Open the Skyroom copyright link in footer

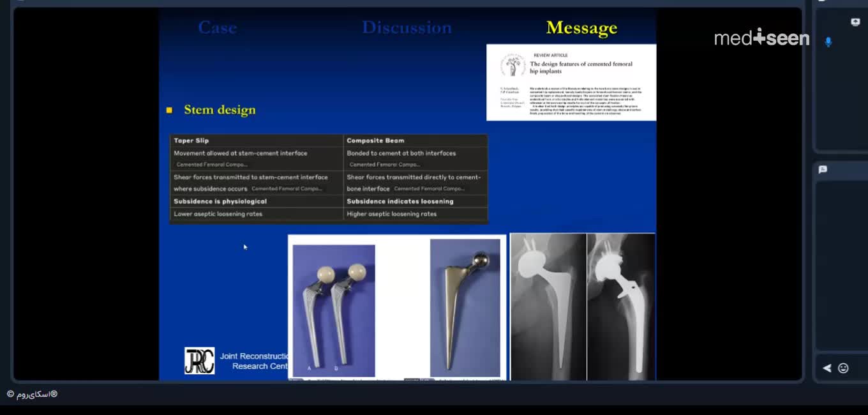click(32, 394)
